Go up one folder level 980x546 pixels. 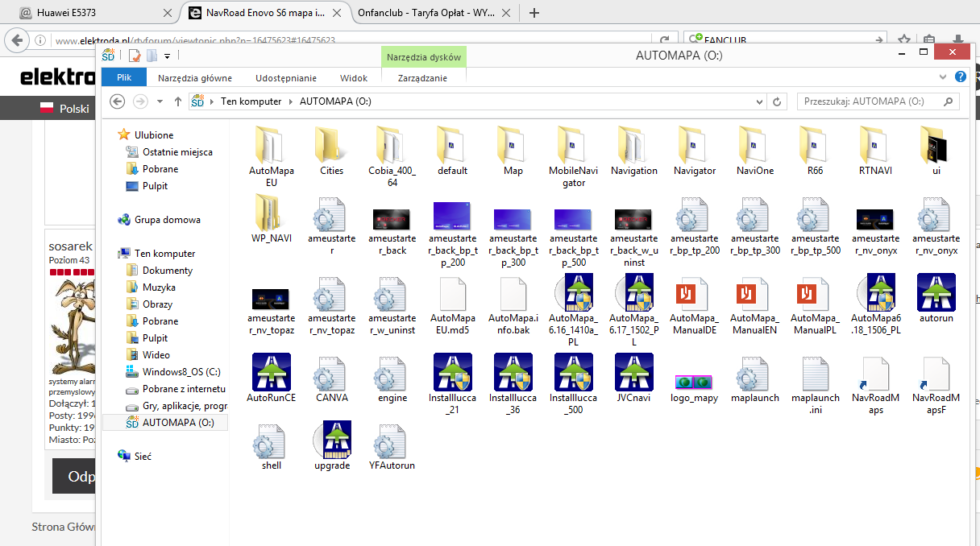[x=178, y=101]
